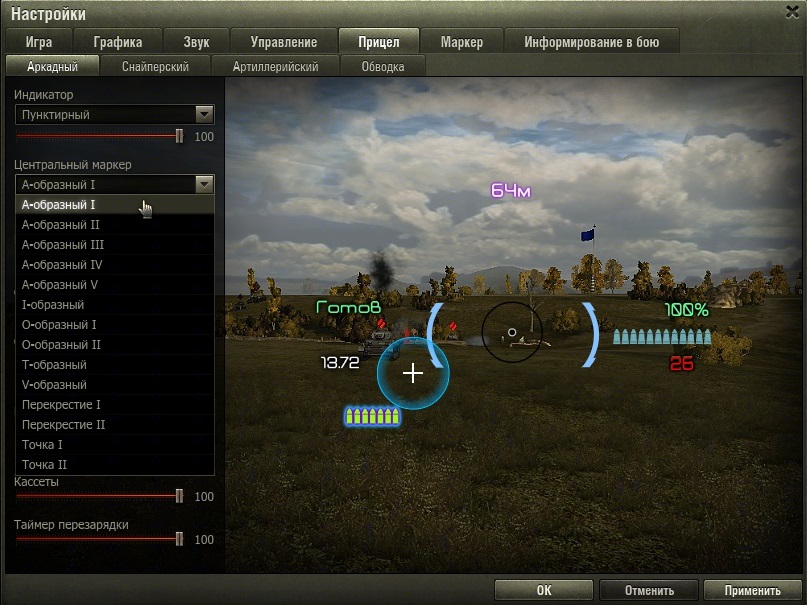Image resolution: width=807 pixels, height=605 pixels.
Task: Close the Настройки settings window
Action: pos(793,12)
